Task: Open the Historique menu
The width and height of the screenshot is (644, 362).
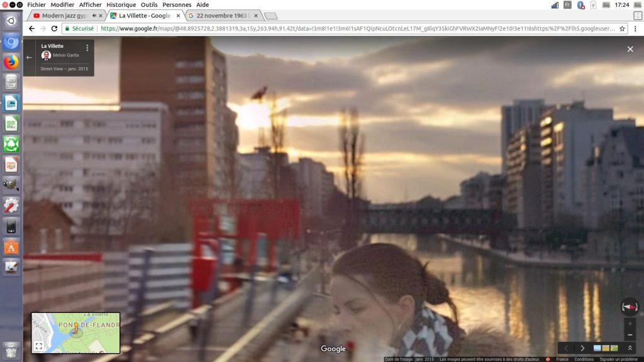Action: [x=121, y=4]
